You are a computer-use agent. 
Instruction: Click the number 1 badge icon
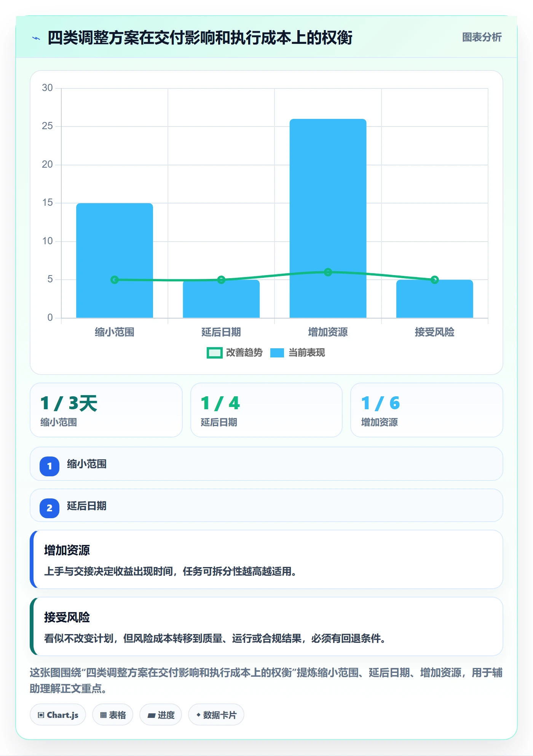point(49,466)
